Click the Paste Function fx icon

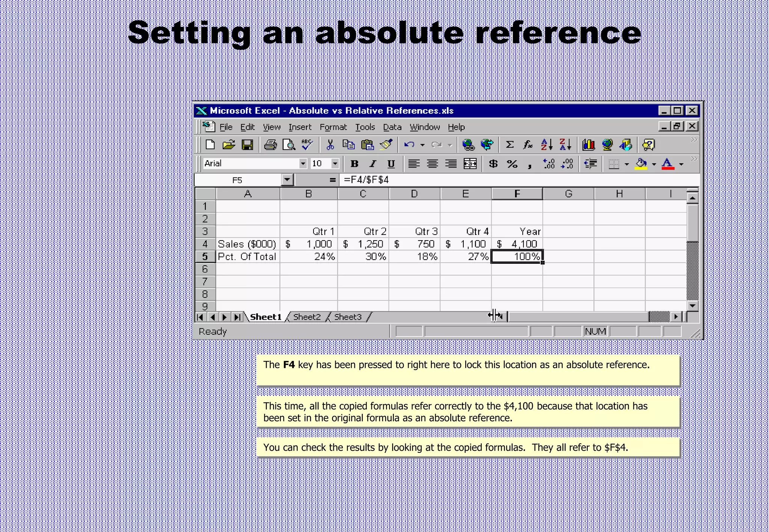[x=528, y=145]
